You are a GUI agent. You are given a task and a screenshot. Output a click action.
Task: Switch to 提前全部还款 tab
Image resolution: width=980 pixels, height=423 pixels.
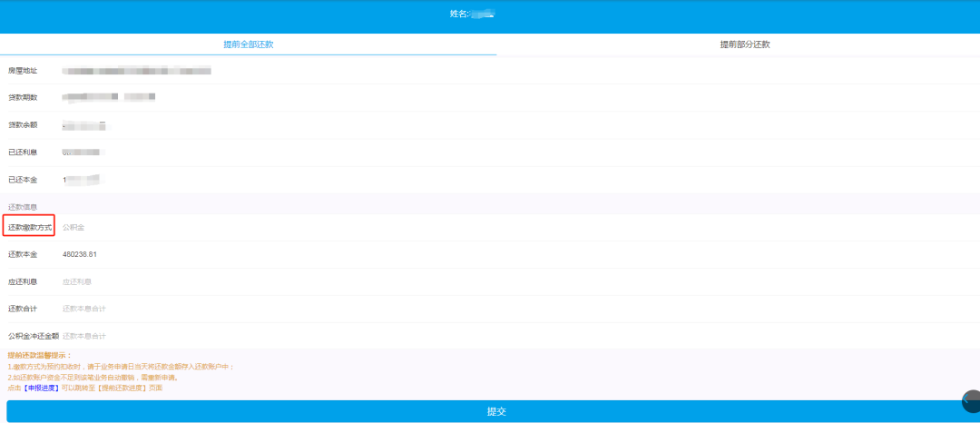pos(248,45)
